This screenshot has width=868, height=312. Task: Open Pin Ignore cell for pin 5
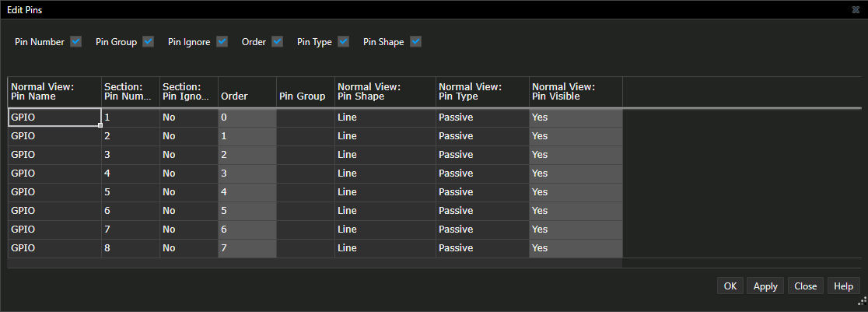(x=188, y=192)
